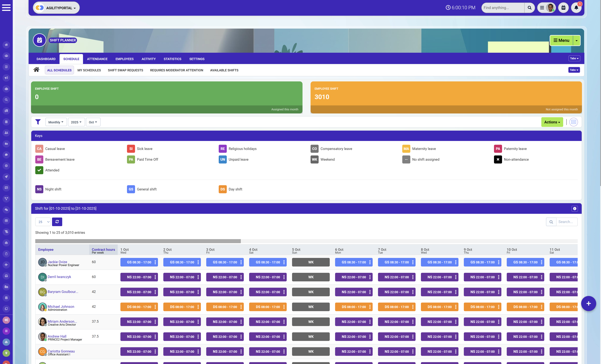This screenshot has height=364, width=601.
Task: Click the notifications bell icon
Action: 576,8
